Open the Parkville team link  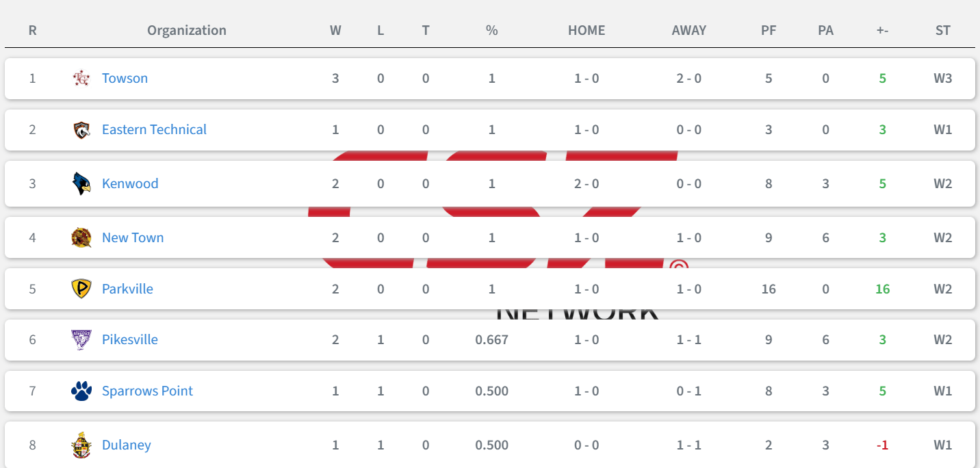pos(127,289)
